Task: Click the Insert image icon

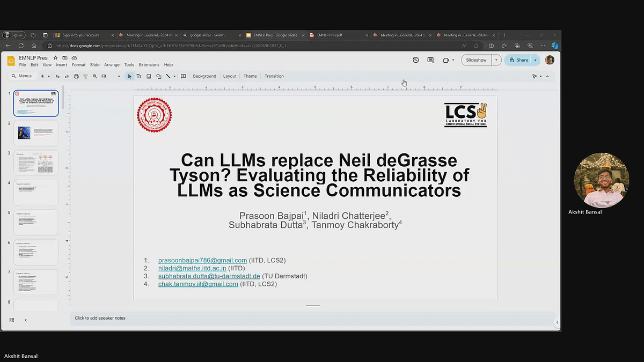Action: (x=149, y=76)
